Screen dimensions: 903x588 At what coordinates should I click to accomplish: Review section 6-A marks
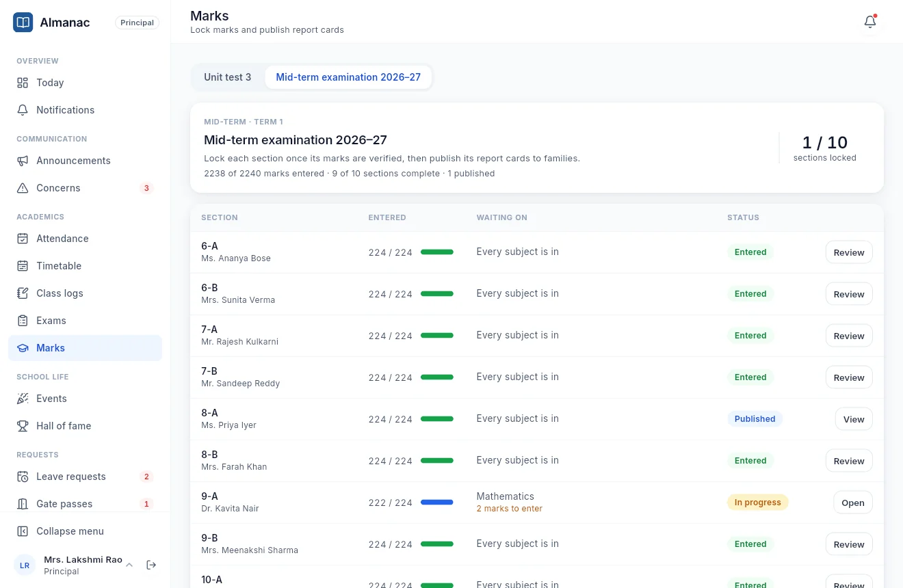[x=849, y=252]
